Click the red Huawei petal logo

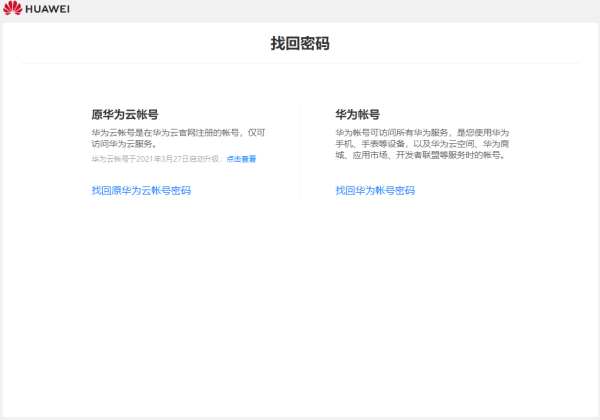[12, 10]
